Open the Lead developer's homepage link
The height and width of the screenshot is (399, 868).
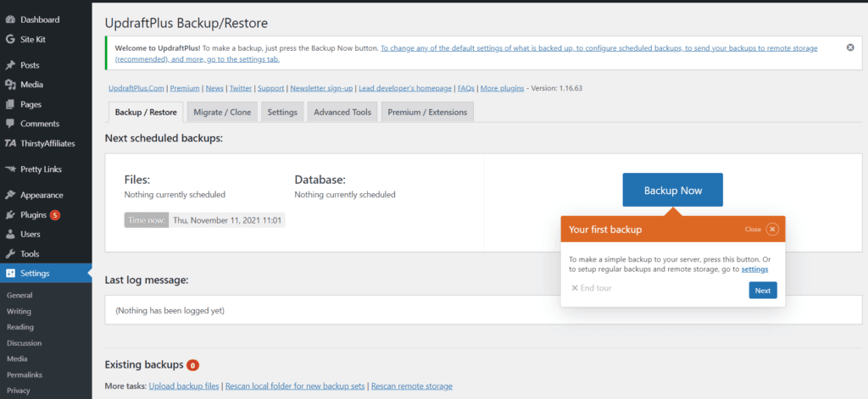tap(405, 88)
